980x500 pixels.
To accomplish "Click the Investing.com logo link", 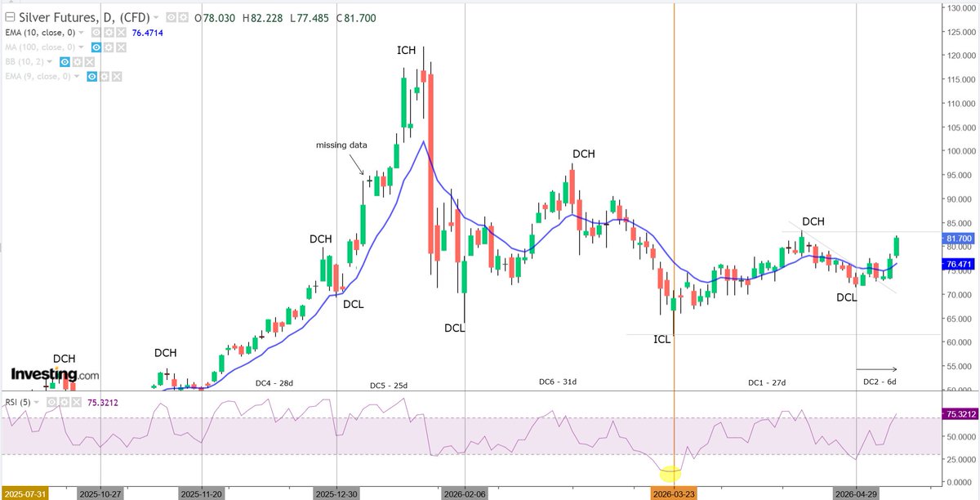I will (56, 374).
